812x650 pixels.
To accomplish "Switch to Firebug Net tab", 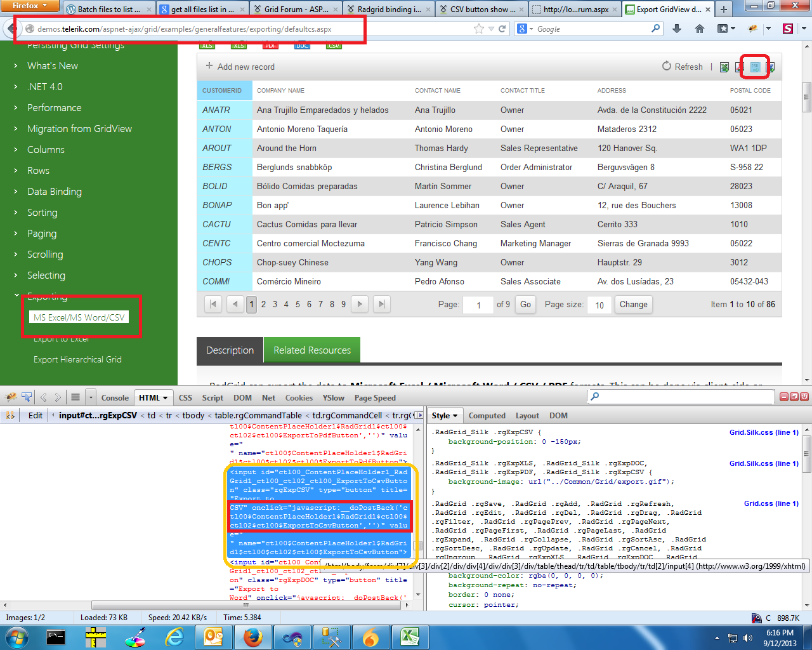I will click(268, 398).
